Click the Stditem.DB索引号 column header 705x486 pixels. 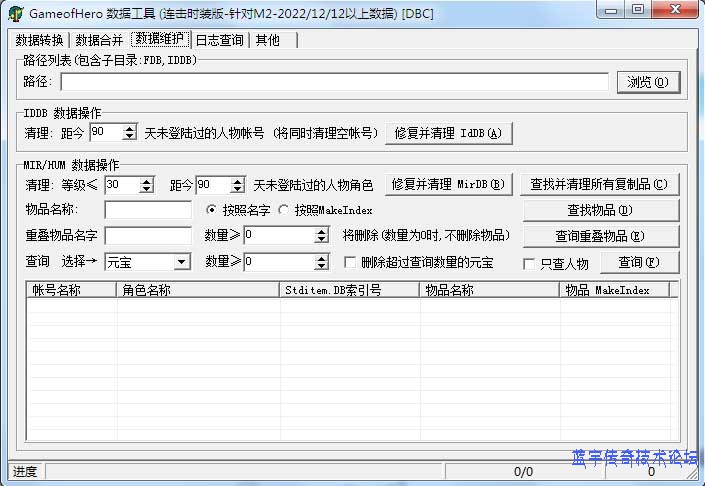[349, 290]
